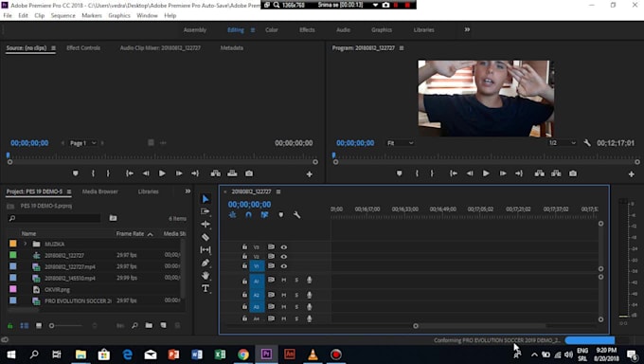Click Insert button in Source monitor

216,173
